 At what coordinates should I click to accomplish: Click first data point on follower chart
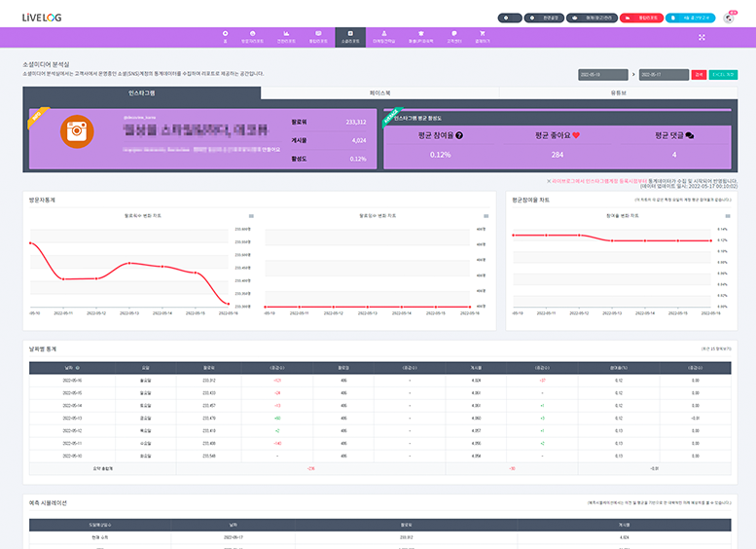coord(31,243)
